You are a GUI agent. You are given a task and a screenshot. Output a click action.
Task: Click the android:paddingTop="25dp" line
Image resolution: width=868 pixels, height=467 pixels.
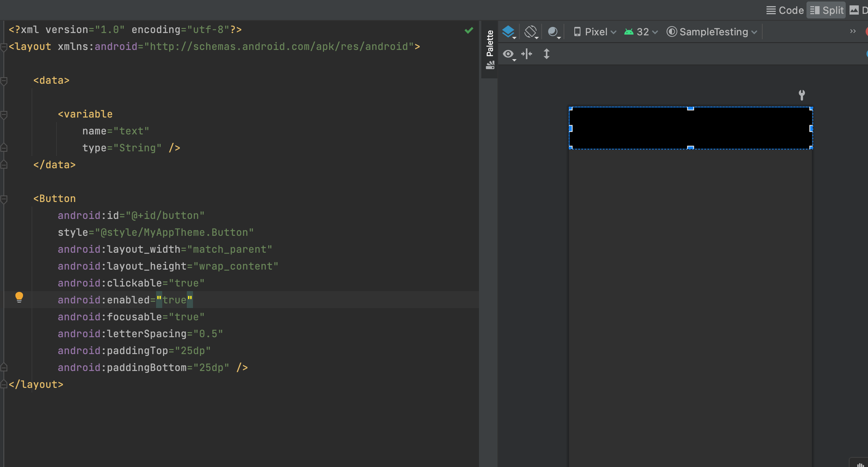[x=134, y=351]
